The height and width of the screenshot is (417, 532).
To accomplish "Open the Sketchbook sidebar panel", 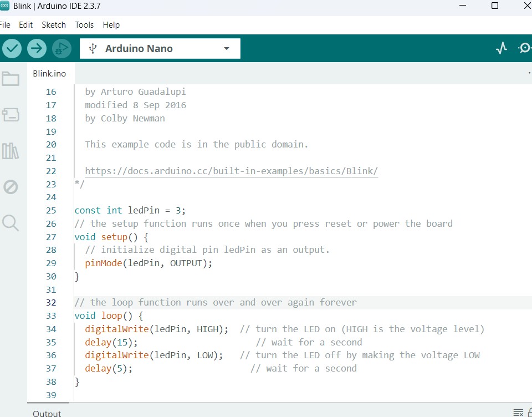I will [11, 79].
